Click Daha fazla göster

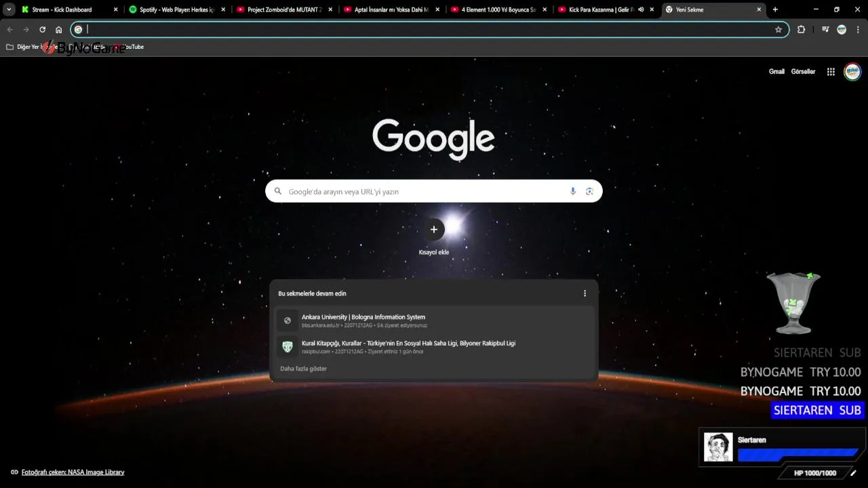click(x=303, y=369)
